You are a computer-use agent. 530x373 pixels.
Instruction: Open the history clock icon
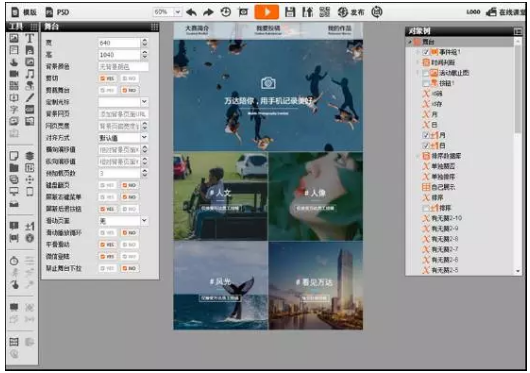225,12
